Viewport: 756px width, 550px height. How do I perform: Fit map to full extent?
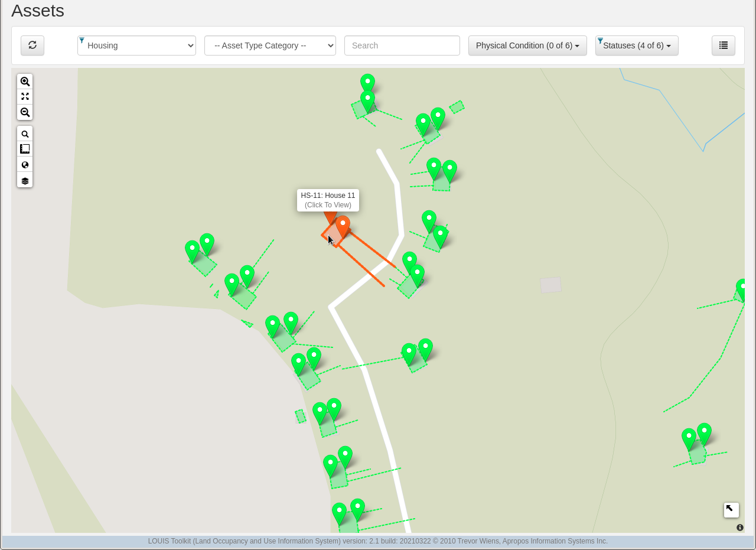coord(25,97)
